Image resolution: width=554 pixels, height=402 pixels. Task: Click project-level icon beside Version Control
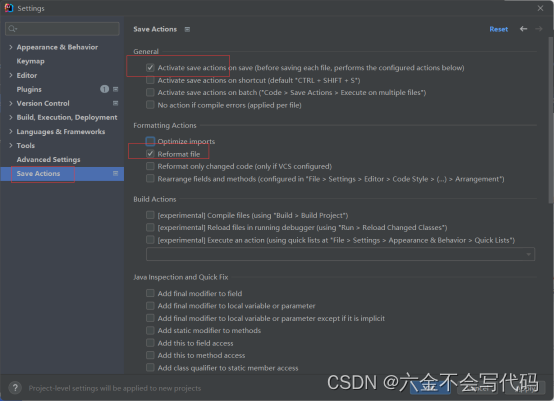[115, 103]
